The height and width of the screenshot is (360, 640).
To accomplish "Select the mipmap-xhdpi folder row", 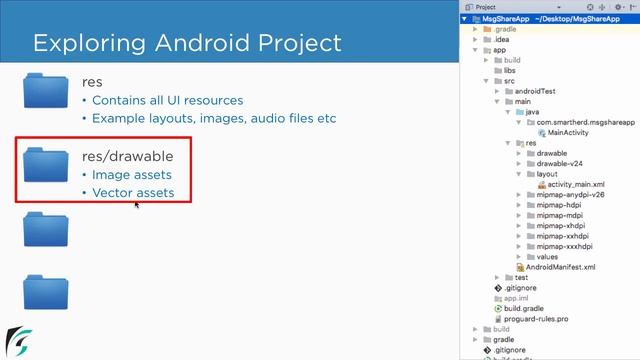I will (x=550, y=226).
